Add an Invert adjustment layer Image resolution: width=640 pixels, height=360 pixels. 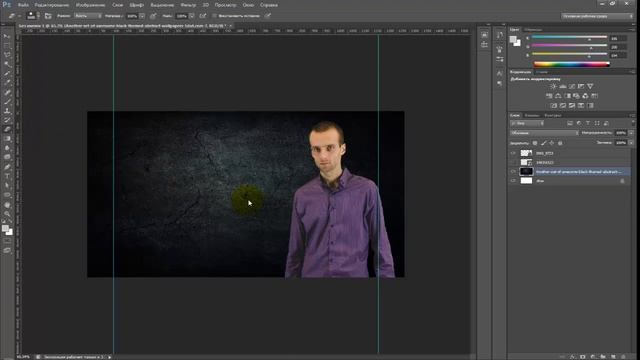(553, 105)
